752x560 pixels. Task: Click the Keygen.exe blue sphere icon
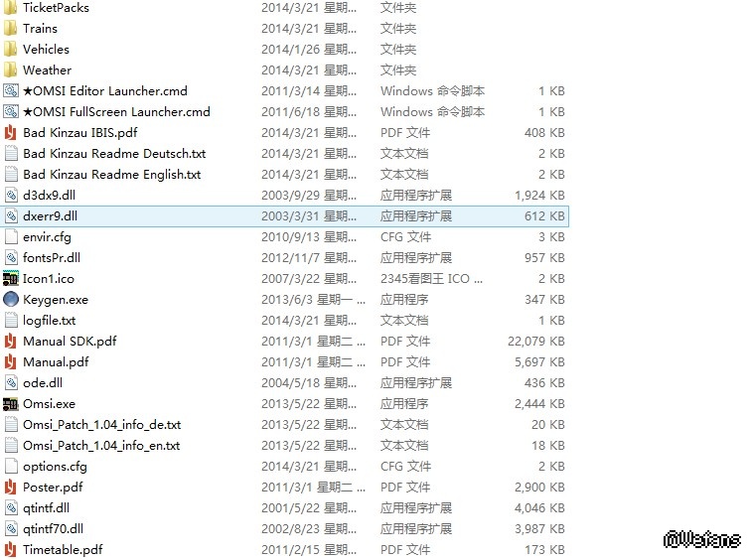pos(11,300)
